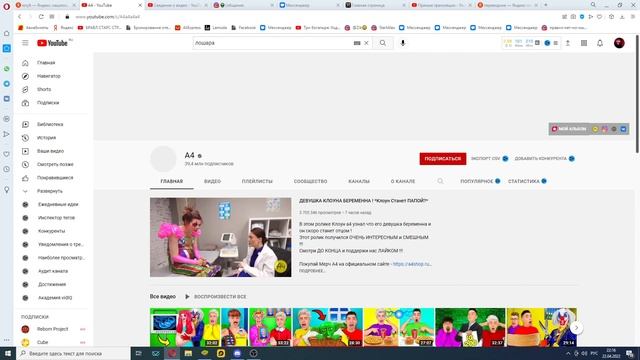Click the a4shop link in description
The width and height of the screenshot is (640, 360).
tap(412, 264)
